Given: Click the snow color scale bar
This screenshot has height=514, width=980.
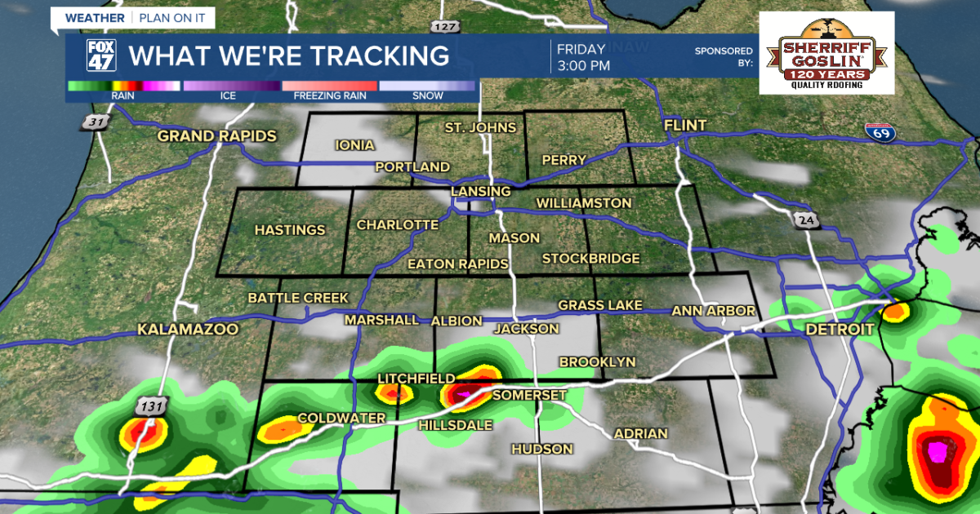Looking at the screenshot, I should 427,85.
